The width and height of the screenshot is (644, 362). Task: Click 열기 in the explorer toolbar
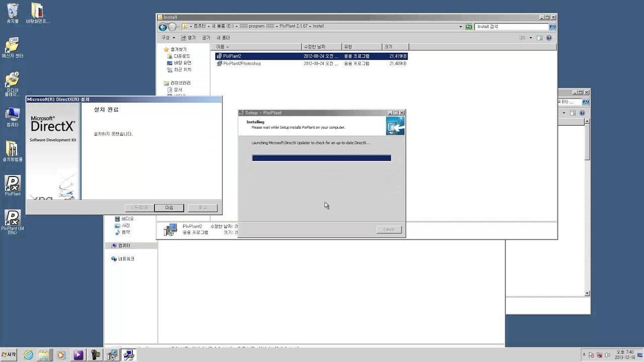click(188, 38)
